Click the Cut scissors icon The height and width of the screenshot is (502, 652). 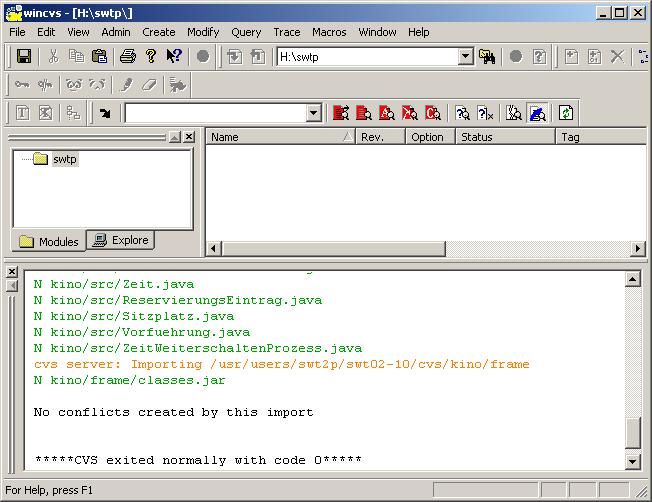pyautogui.click(x=53, y=56)
